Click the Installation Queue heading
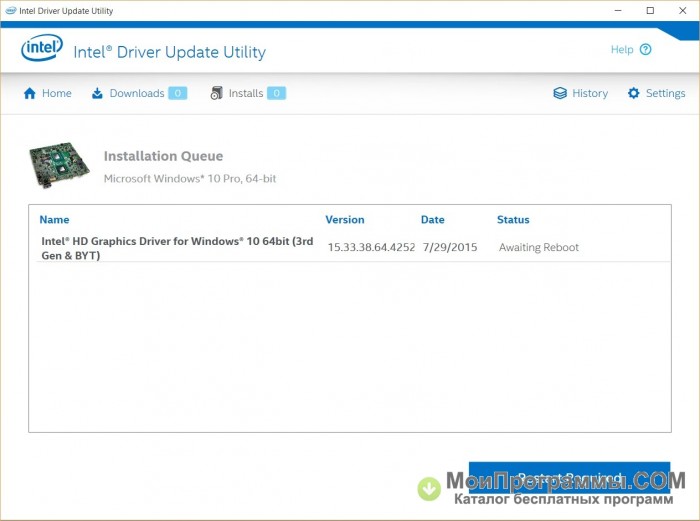The width and height of the screenshot is (700, 521). tap(163, 156)
